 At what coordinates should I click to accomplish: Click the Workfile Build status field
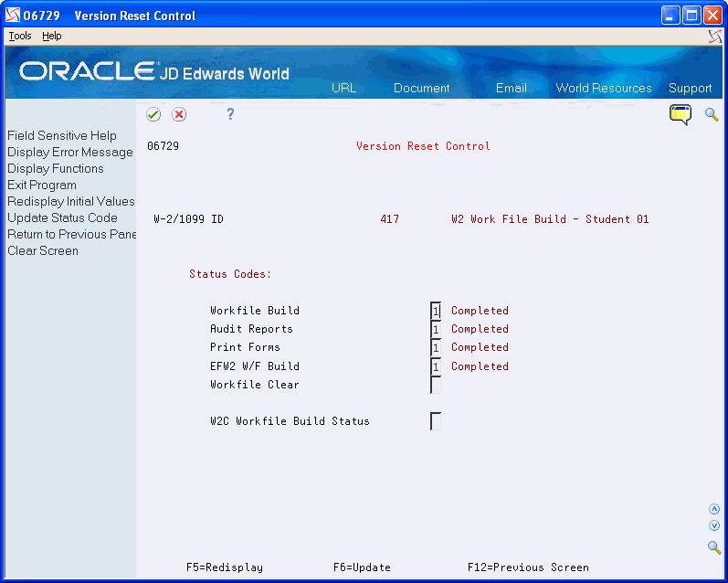pyautogui.click(x=436, y=311)
